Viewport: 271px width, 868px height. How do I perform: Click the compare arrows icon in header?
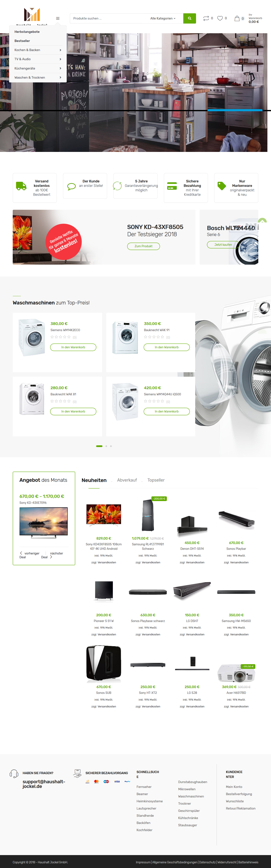coord(206,18)
